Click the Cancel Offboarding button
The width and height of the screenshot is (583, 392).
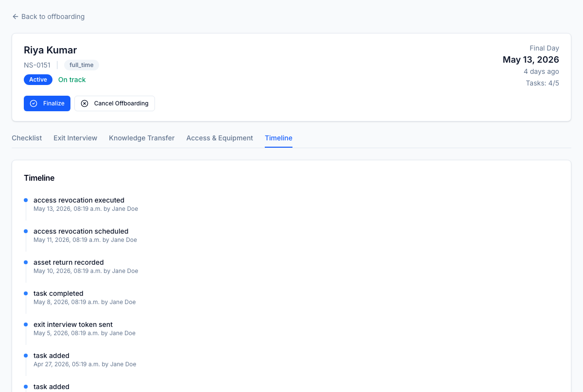[115, 103]
